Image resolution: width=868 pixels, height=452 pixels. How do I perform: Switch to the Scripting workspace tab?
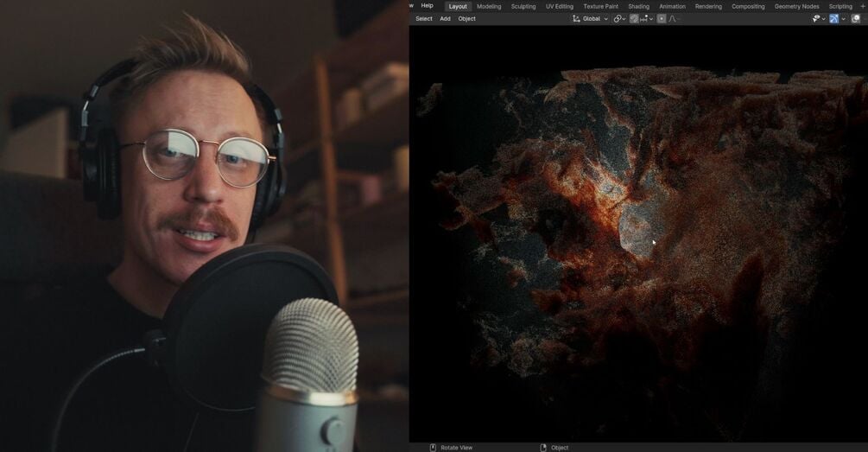point(840,7)
